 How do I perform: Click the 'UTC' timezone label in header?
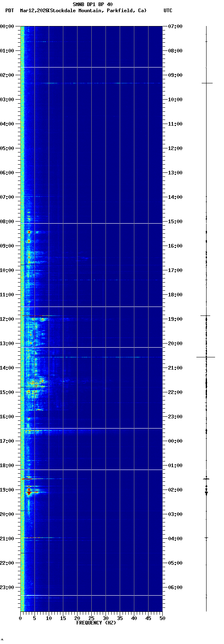168,11
